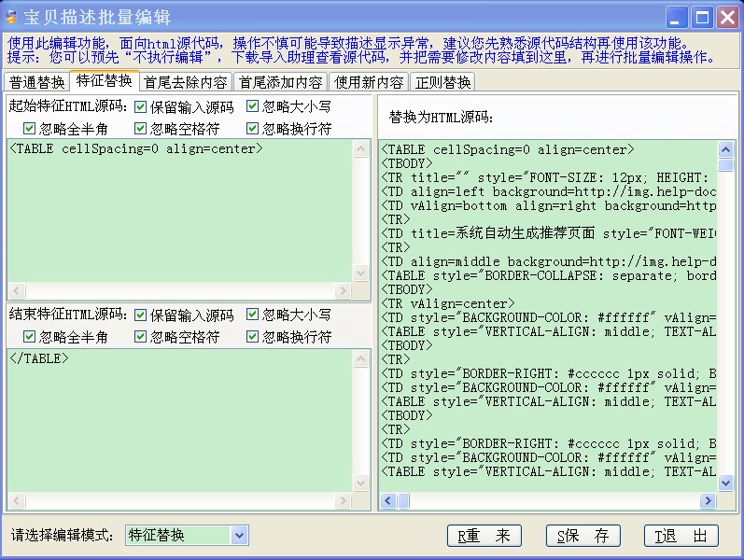744x560 pixels.
Task: Open the 首尾去除内容 tab
Action: pos(185,82)
